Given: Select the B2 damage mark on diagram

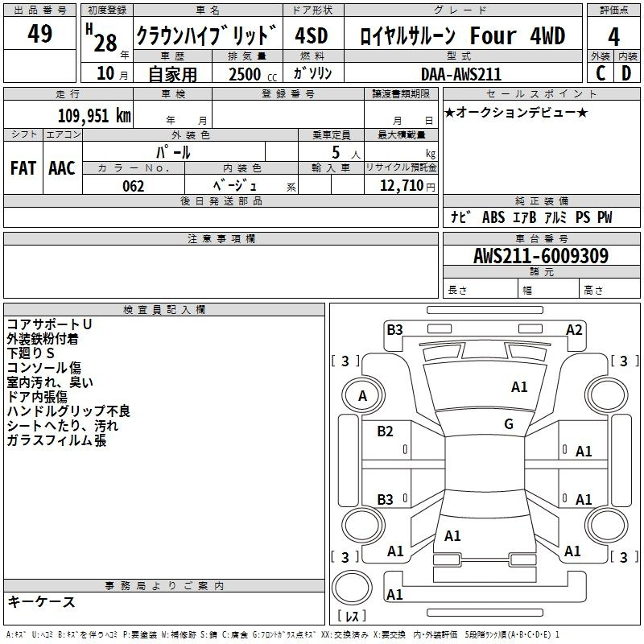Looking at the screenshot, I should pos(386,431).
